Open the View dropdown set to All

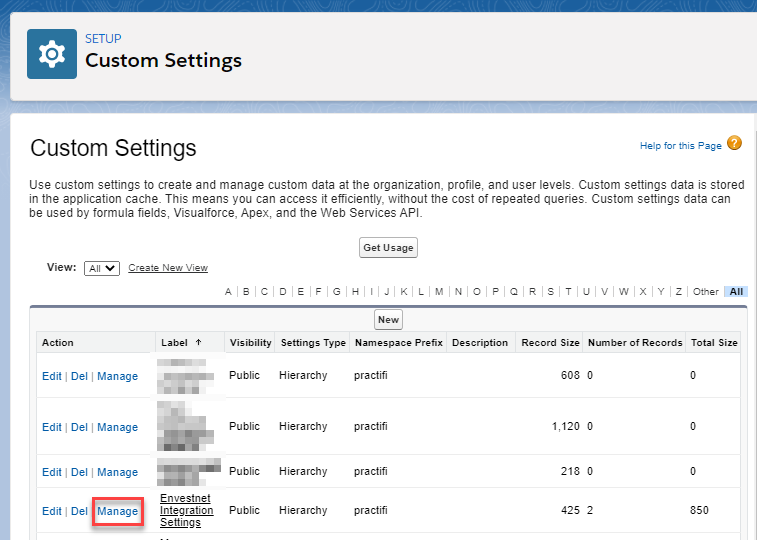[102, 268]
